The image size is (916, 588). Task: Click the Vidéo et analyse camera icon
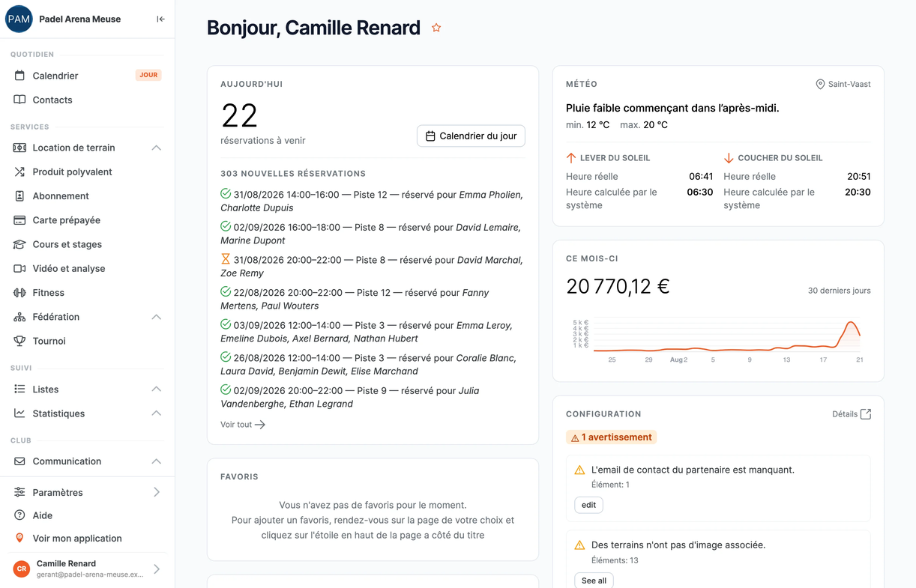[x=19, y=268]
